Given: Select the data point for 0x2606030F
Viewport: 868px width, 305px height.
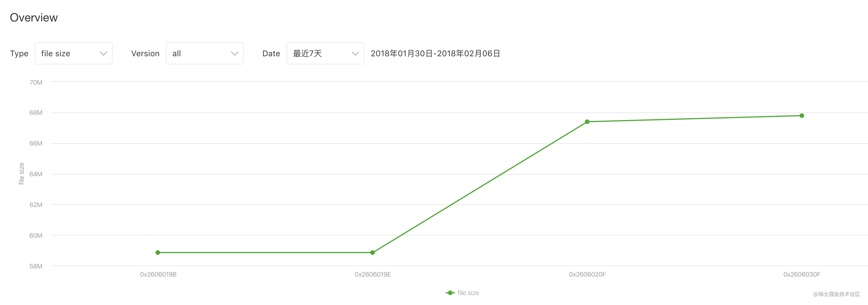Looking at the screenshot, I should click(802, 115).
